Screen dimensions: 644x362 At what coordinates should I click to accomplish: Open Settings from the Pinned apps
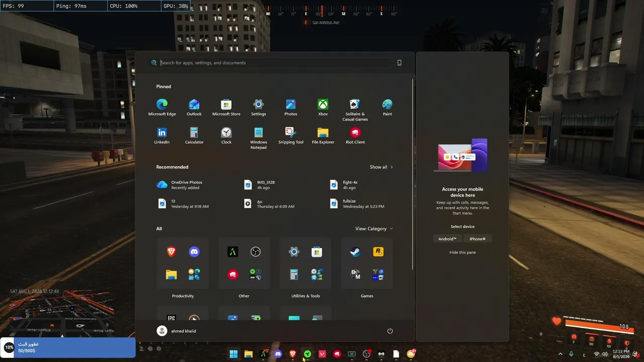tap(259, 108)
